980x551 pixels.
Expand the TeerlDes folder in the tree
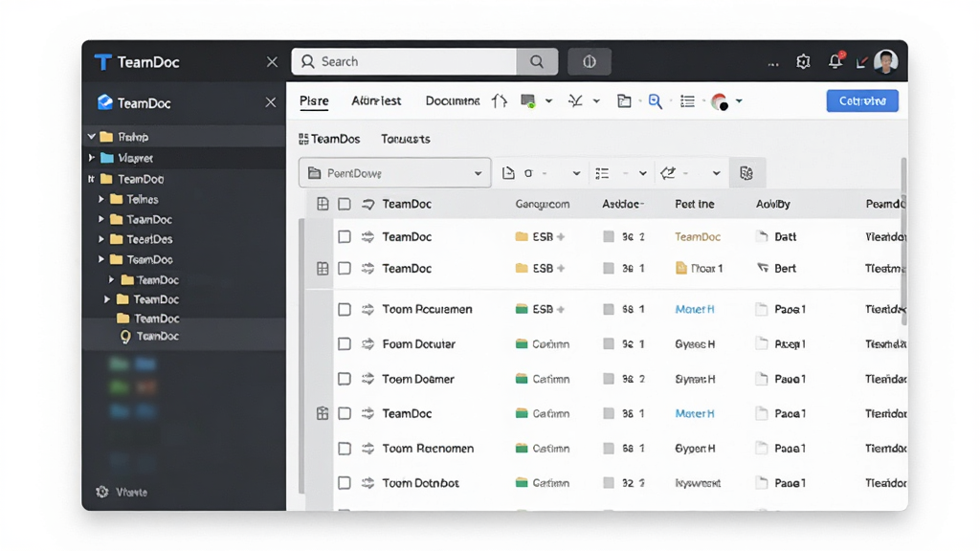101,239
